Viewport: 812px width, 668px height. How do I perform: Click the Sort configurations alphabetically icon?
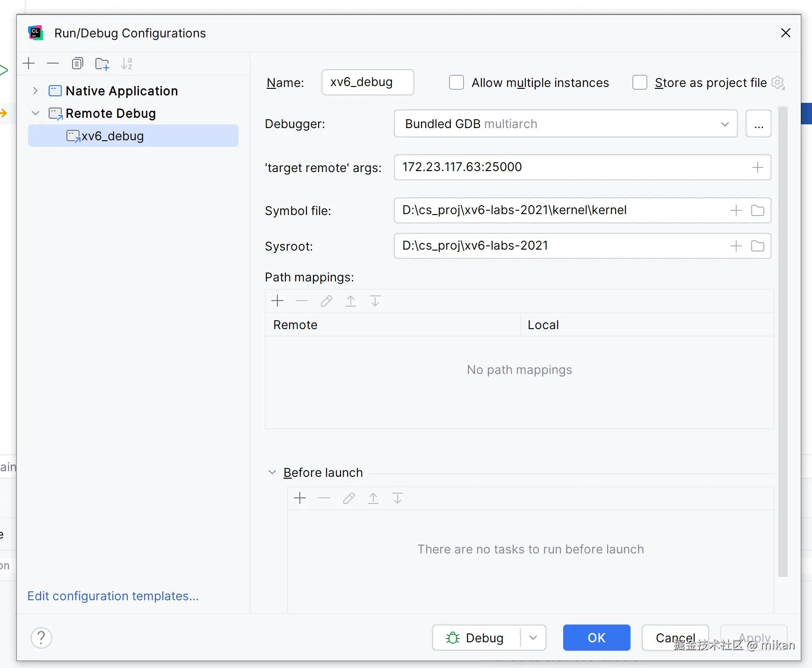tap(127, 64)
